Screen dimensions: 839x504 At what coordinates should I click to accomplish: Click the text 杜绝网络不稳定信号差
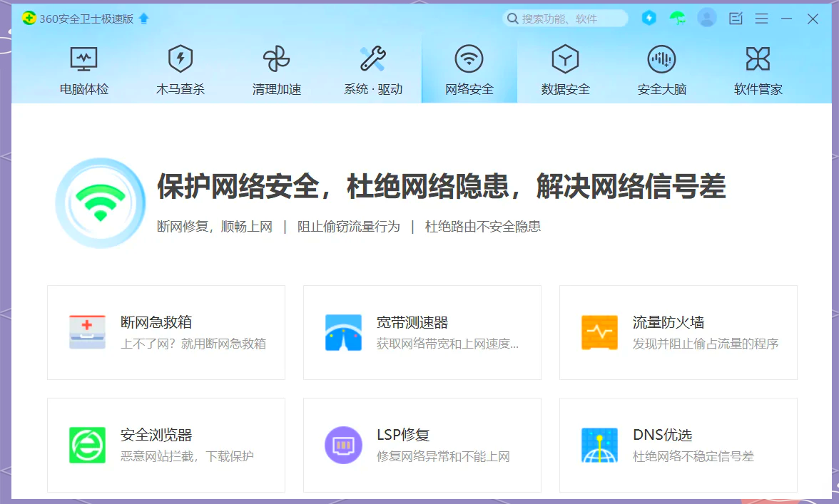click(693, 456)
